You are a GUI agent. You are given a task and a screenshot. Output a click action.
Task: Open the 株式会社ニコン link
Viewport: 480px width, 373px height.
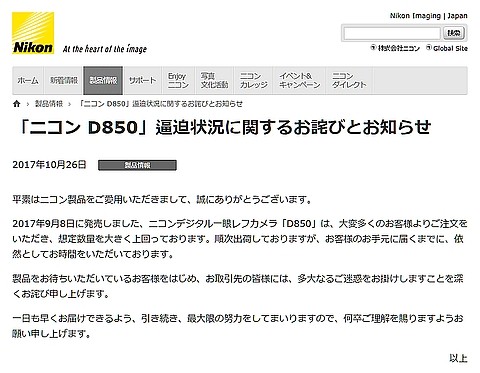[398, 48]
